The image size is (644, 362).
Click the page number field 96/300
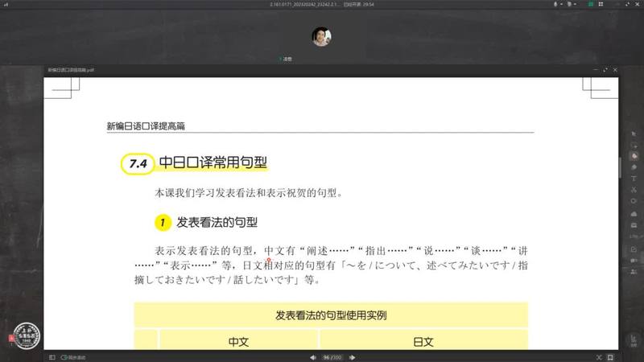click(332, 356)
